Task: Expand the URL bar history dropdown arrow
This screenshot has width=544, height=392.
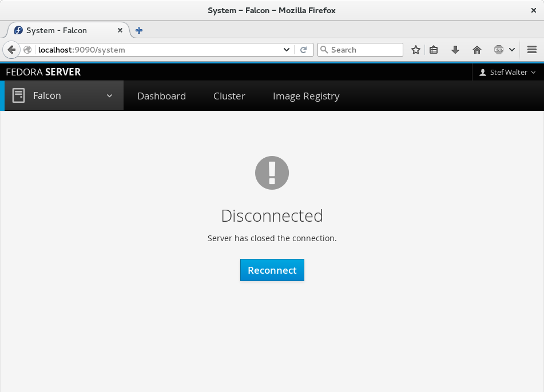Action: tap(287, 50)
